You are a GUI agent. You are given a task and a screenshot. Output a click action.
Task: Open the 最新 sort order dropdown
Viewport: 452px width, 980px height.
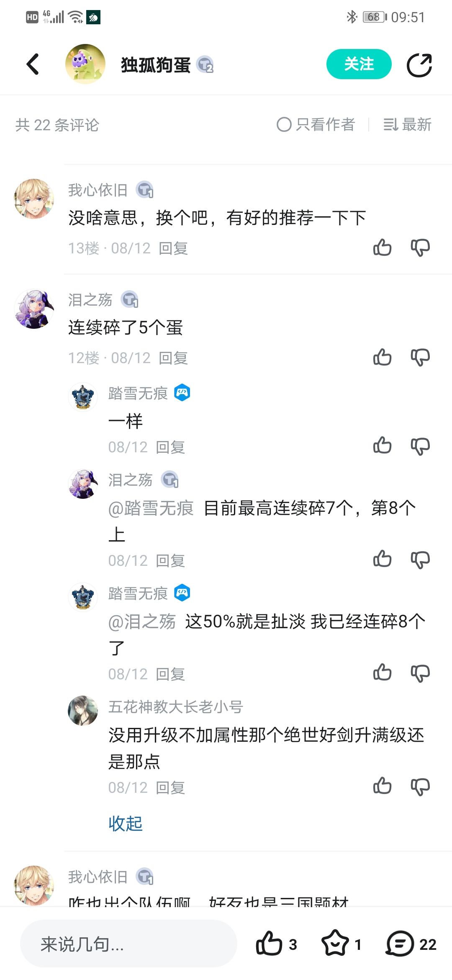click(x=407, y=124)
